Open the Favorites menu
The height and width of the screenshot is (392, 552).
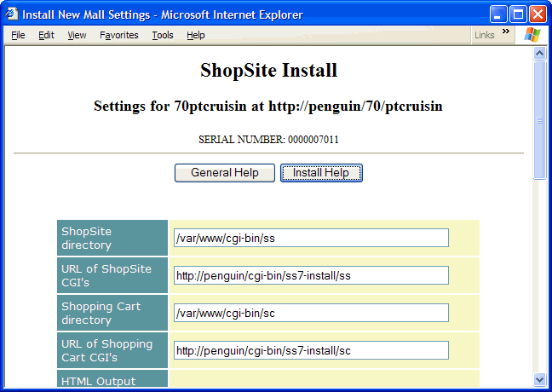[118, 35]
